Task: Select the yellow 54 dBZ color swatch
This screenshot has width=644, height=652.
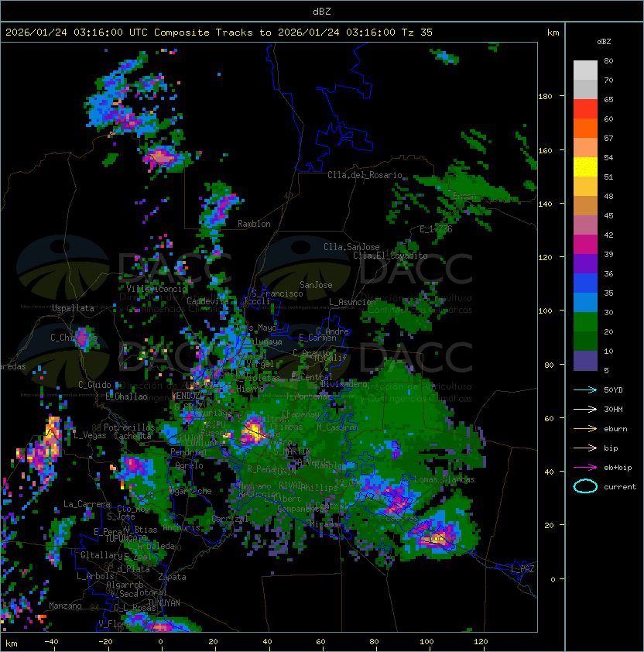Action: (585, 167)
